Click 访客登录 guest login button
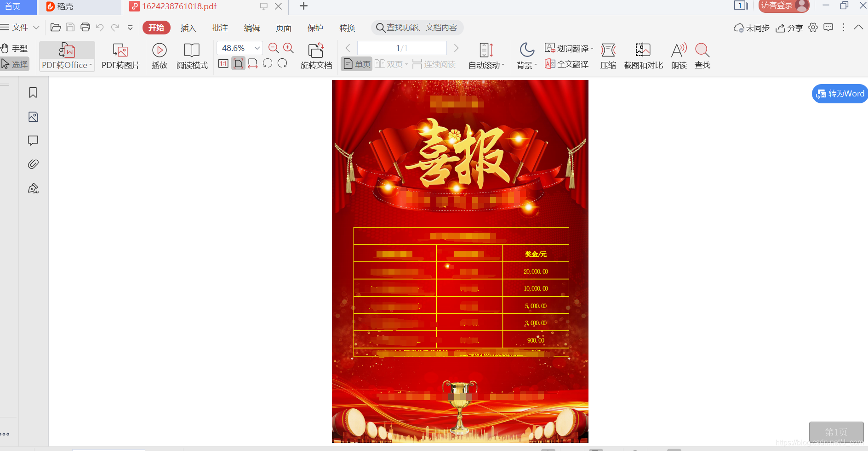Viewport: 868px width, 451px height. (784, 6)
